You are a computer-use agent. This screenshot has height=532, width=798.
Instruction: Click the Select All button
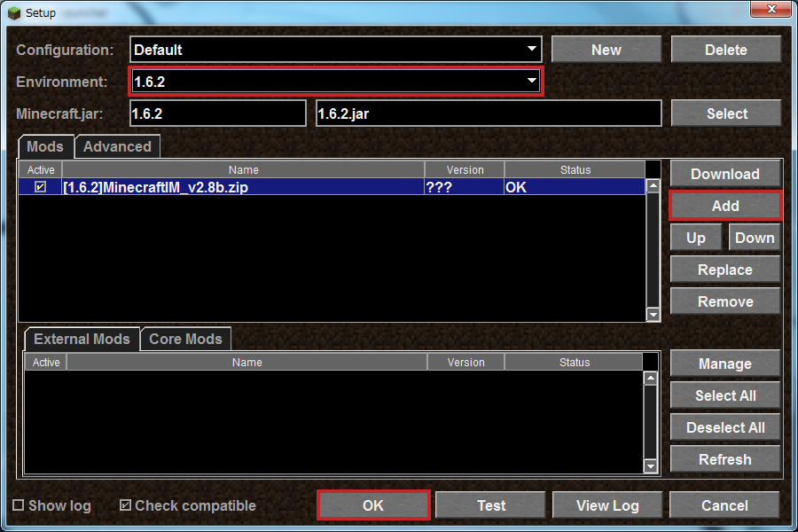point(725,395)
